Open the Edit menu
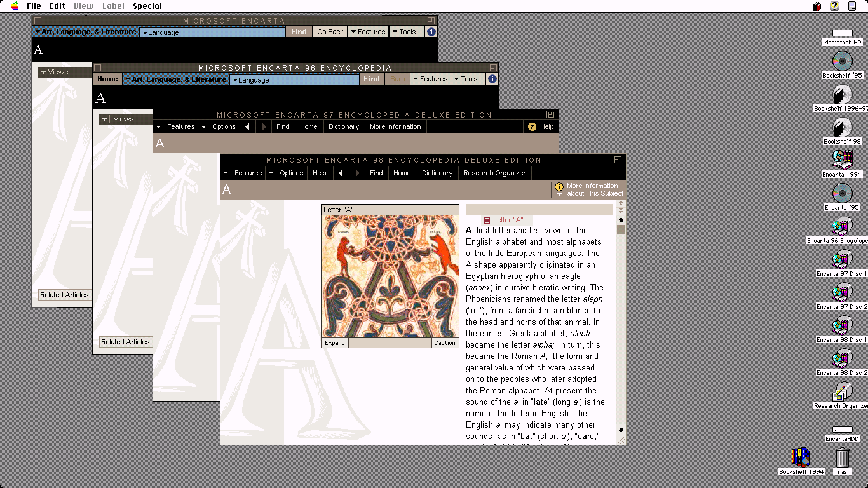This screenshot has width=868, height=488. [x=57, y=6]
